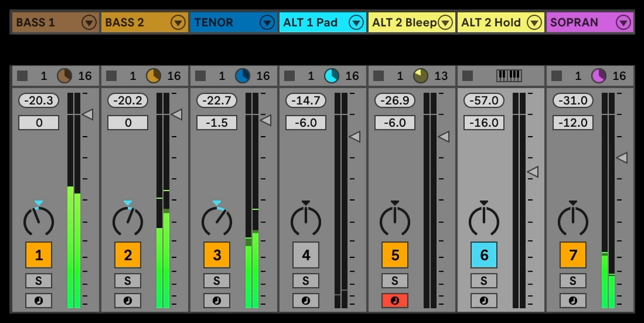This screenshot has width=644, height=323.
Task: Deactivate track 1 with its activator button
Action: (38, 255)
